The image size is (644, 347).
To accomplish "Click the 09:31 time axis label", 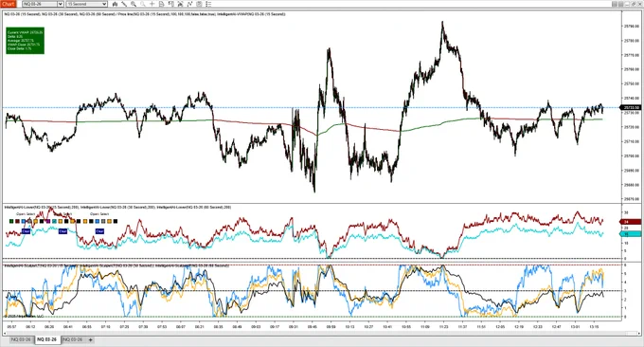I will pos(294,327).
